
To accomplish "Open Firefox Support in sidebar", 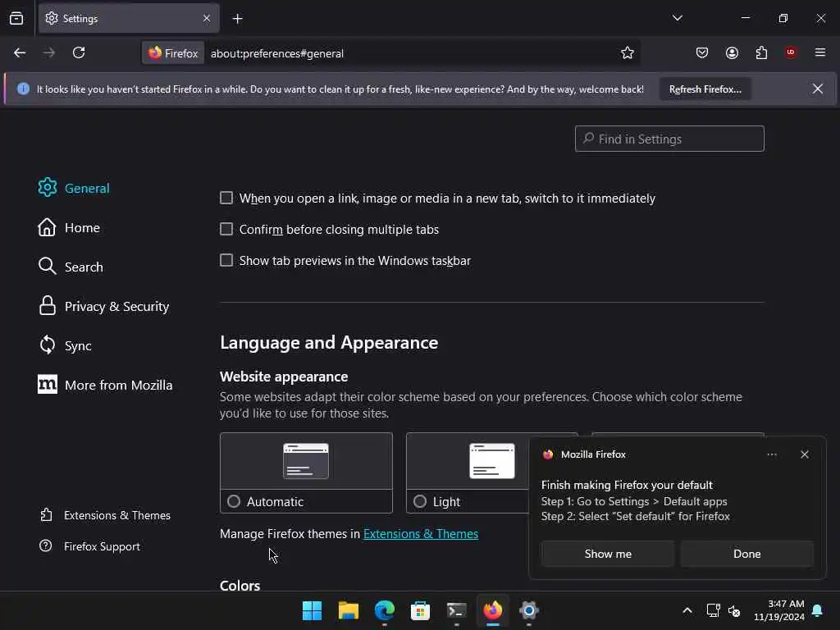I will pyautogui.click(x=90, y=546).
